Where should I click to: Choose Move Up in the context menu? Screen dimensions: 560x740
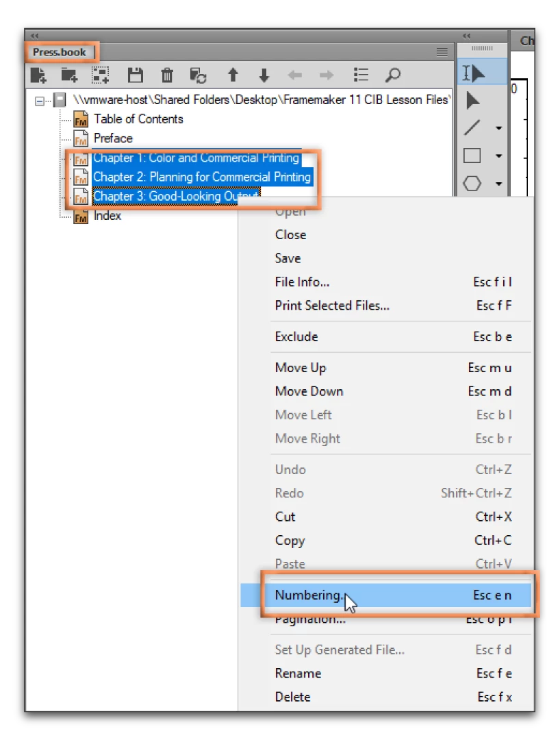385,368
